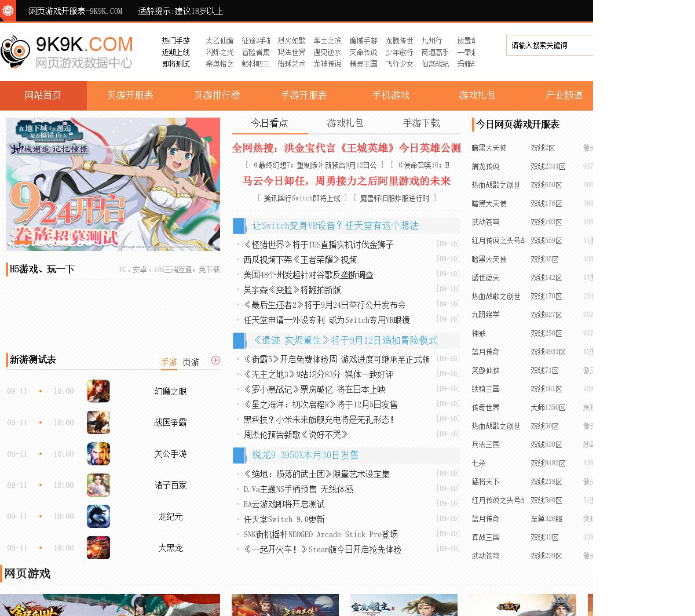Open the 战国争霸 game icon

click(x=98, y=422)
